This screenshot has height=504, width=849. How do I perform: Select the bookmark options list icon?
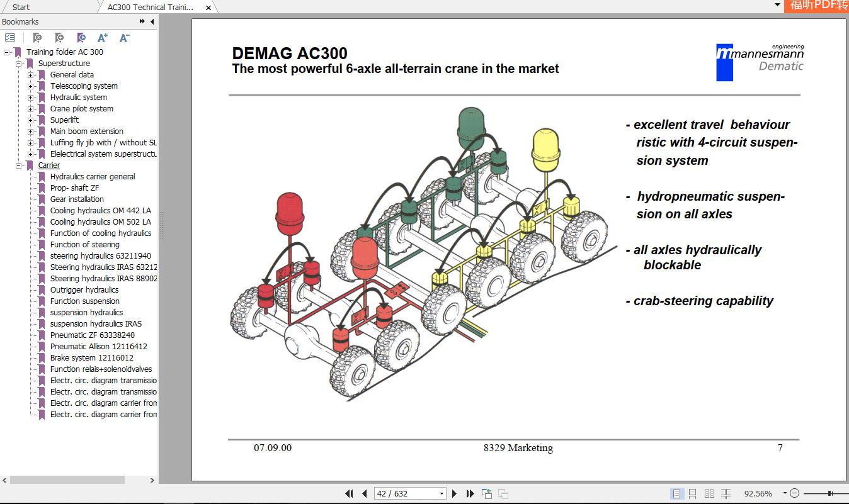click(x=10, y=38)
